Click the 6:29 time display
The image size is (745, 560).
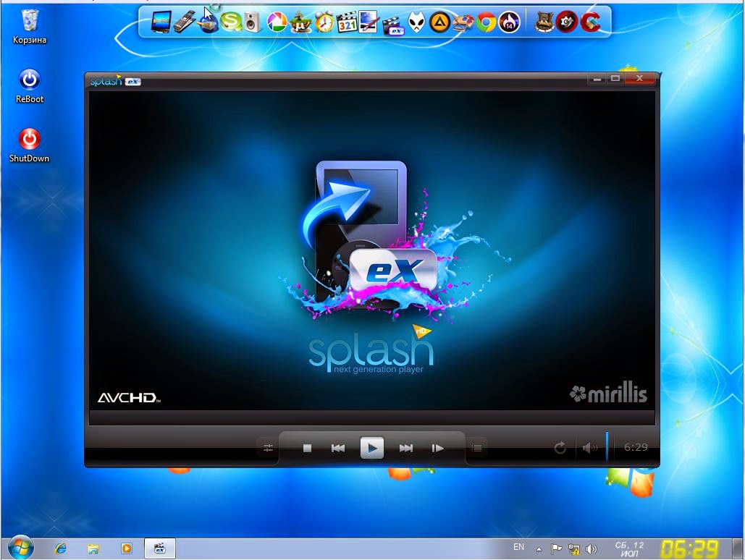[x=635, y=447]
